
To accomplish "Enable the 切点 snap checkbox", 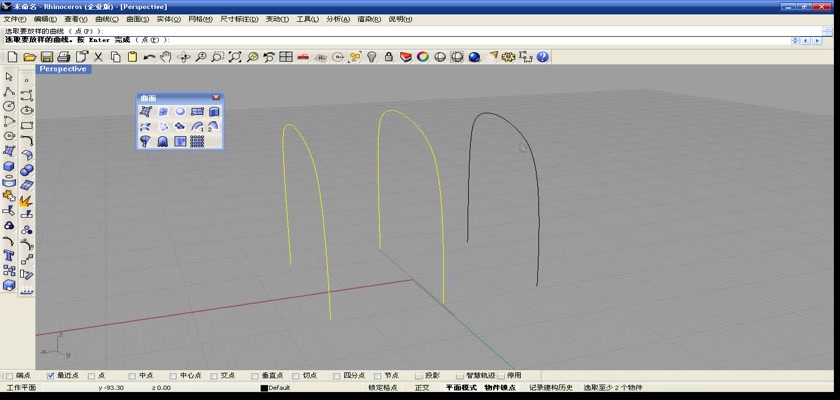I will coord(296,376).
